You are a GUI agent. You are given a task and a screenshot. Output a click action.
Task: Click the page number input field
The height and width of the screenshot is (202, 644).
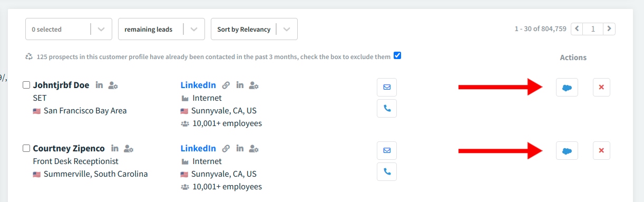tap(593, 29)
